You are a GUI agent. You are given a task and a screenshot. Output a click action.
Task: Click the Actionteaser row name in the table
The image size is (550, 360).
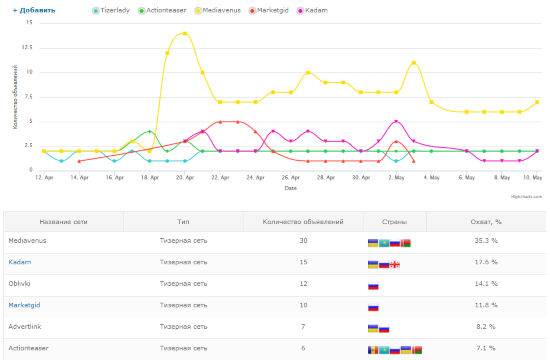point(28,348)
